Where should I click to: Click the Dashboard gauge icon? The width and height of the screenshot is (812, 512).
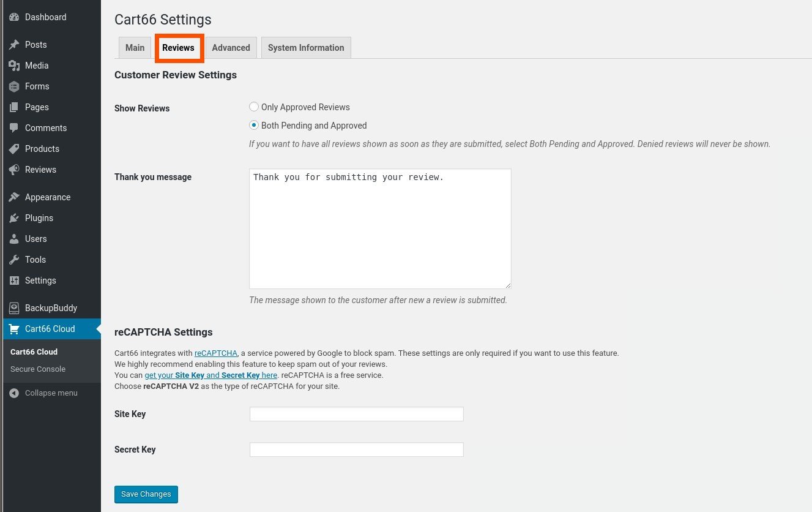click(14, 17)
